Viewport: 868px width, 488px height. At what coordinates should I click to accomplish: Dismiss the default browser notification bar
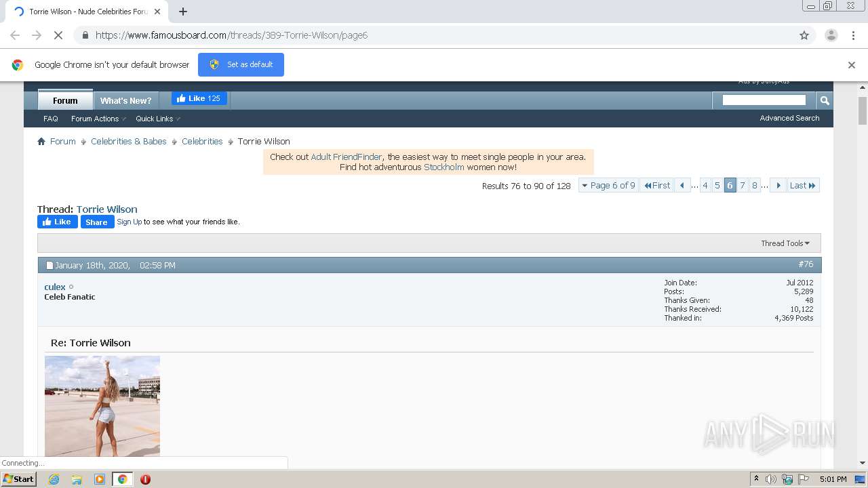pyautogui.click(x=852, y=65)
